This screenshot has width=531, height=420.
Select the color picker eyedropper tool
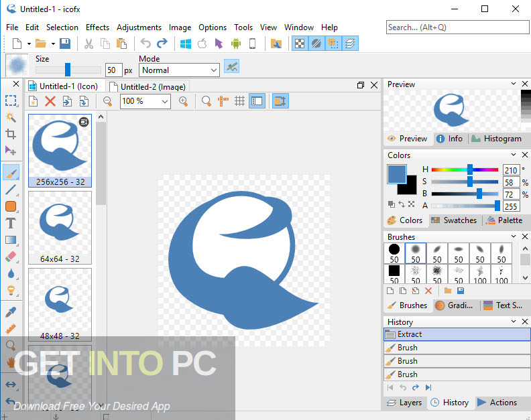11,312
